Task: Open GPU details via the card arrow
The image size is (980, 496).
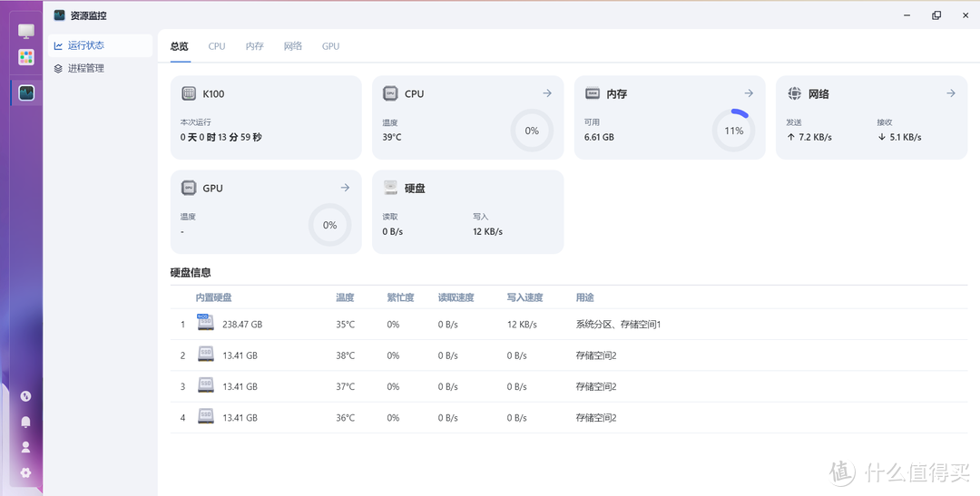Action: (345, 188)
